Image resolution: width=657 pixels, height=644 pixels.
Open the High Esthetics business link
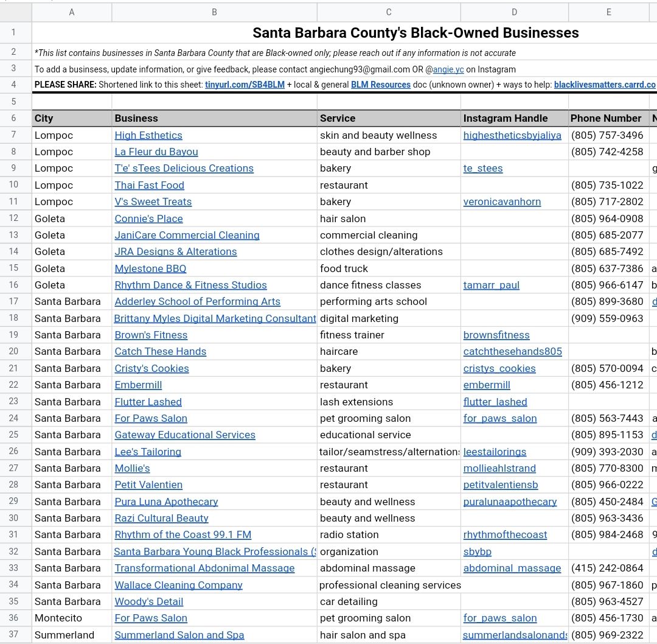(x=148, y=135)
